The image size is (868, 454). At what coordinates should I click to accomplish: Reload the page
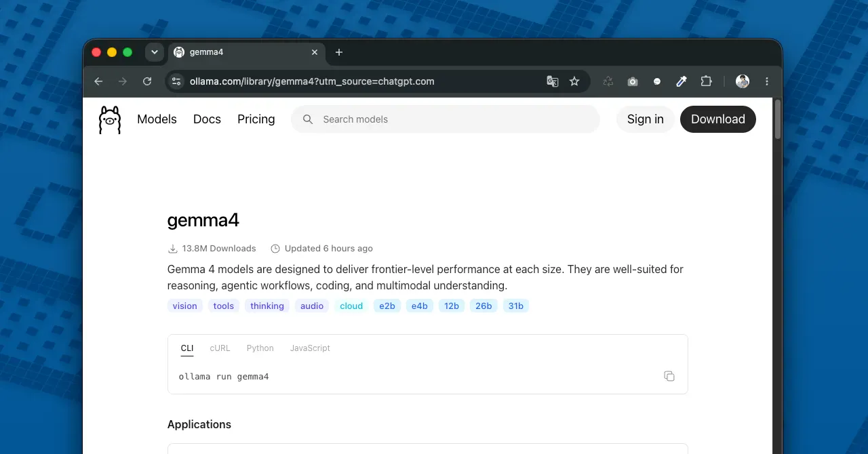[x=147, y=81]
